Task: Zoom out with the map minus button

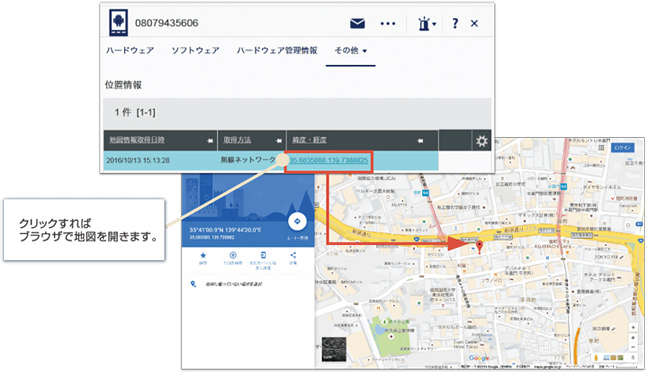Action: coord(633,347)
